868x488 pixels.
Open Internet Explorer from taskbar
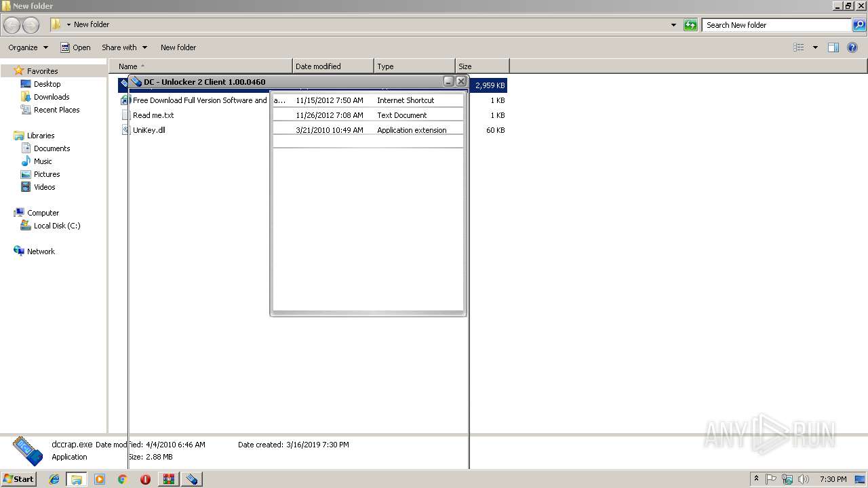[x=54, y=479]
